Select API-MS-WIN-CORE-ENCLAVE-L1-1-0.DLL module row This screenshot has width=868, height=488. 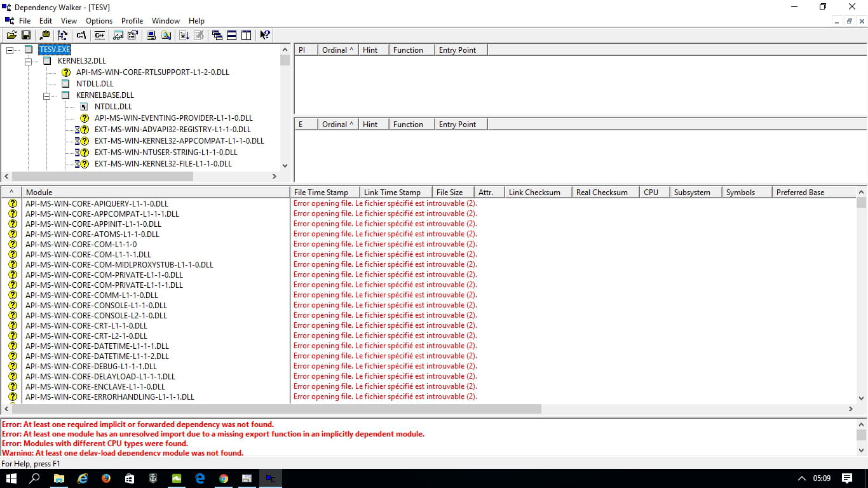click(95, 387)
